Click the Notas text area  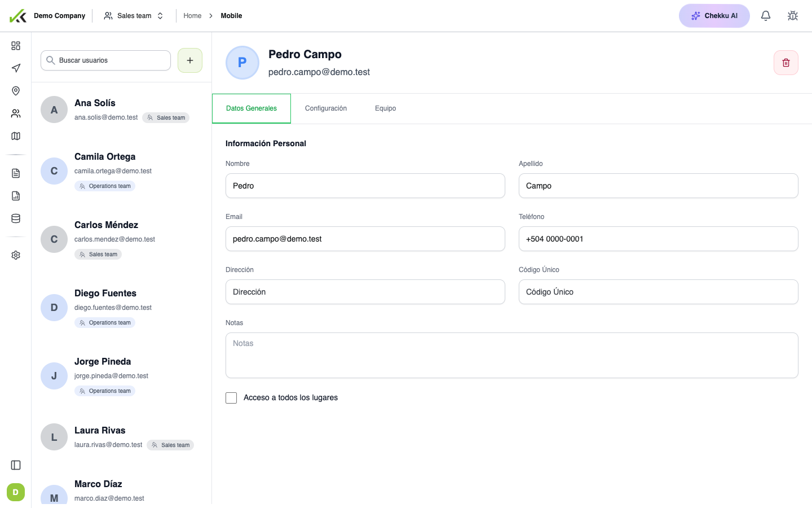(x=512, y=356)
